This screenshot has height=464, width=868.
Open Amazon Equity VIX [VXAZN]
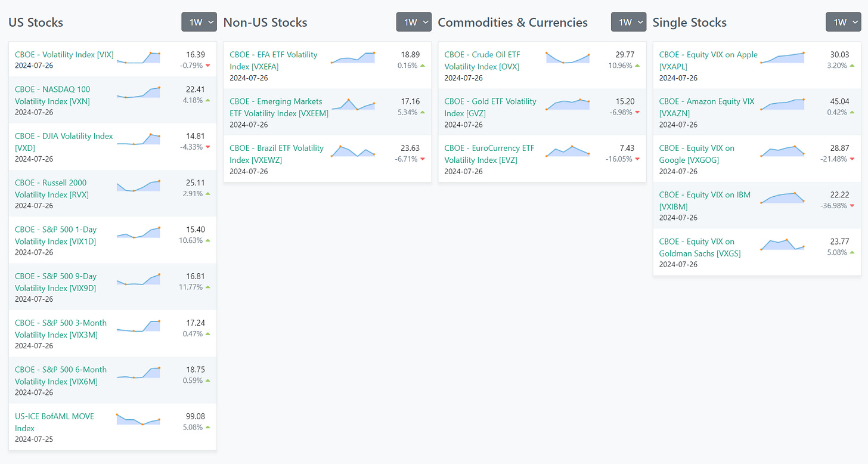pyautogui.click(x=706, y=107)
